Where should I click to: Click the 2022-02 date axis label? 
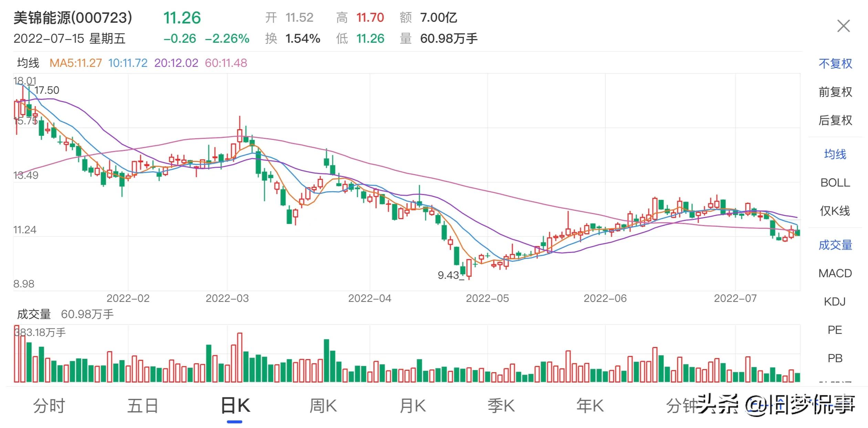(x=128, y=298)
